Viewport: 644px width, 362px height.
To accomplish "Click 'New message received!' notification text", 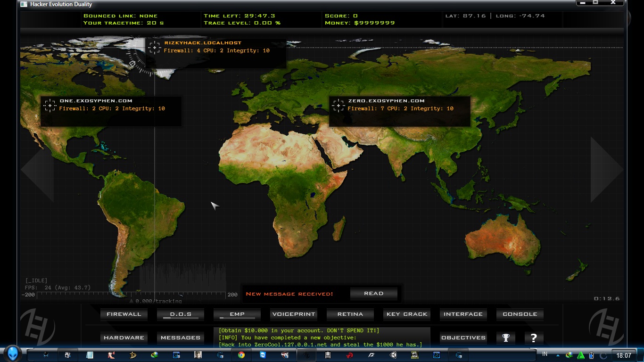I will (x=289, y=294).
